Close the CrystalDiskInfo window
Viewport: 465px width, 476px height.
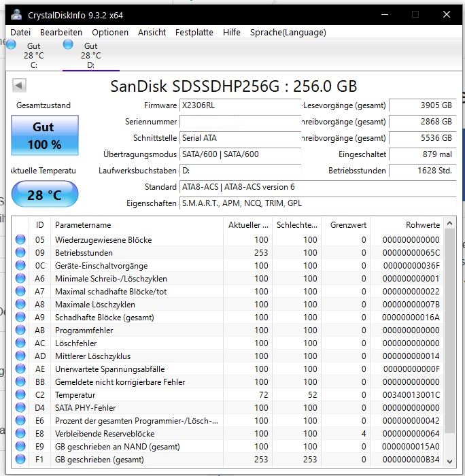[447, 14]
